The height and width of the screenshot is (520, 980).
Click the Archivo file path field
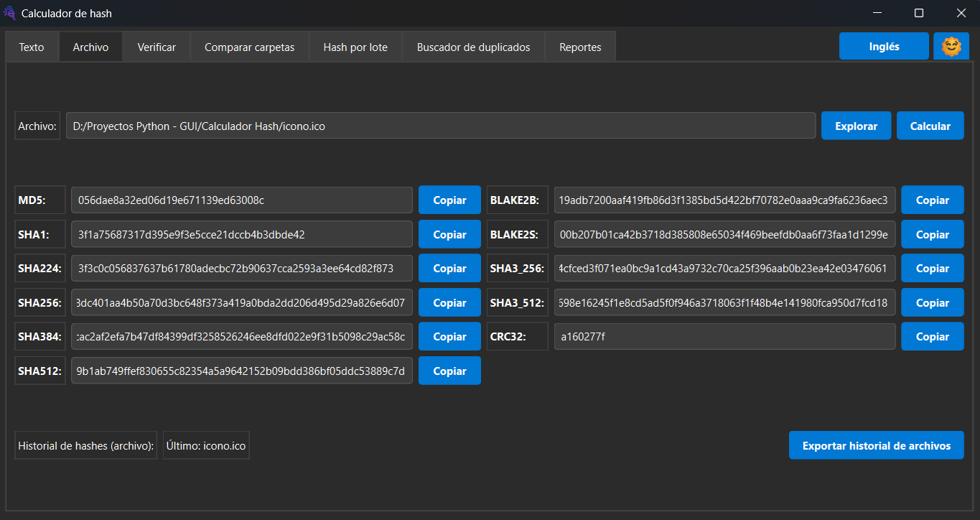(440, 126)
